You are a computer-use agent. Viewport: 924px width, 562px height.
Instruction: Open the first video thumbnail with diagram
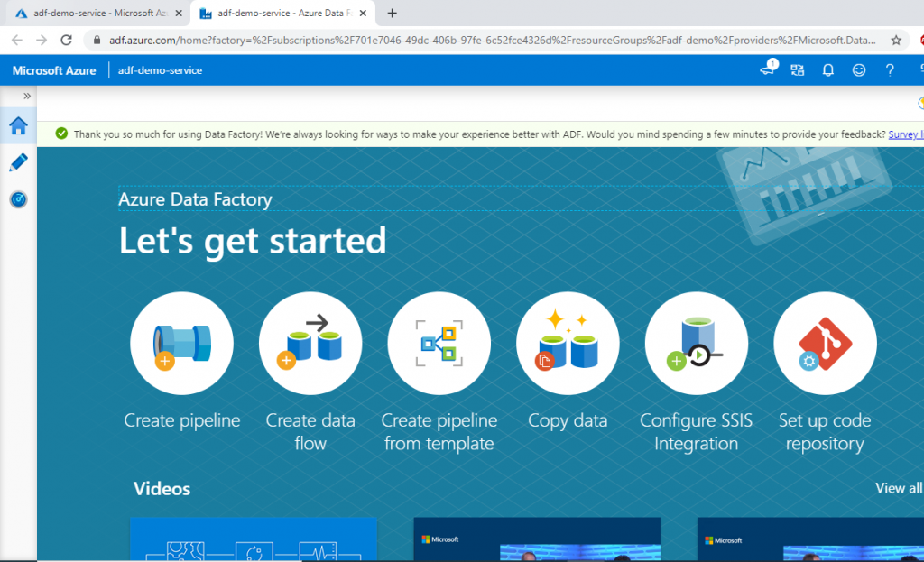(254, 539)
